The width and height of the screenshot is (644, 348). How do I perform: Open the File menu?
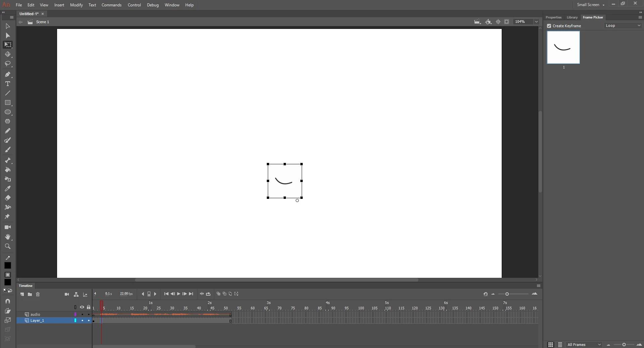19,5
